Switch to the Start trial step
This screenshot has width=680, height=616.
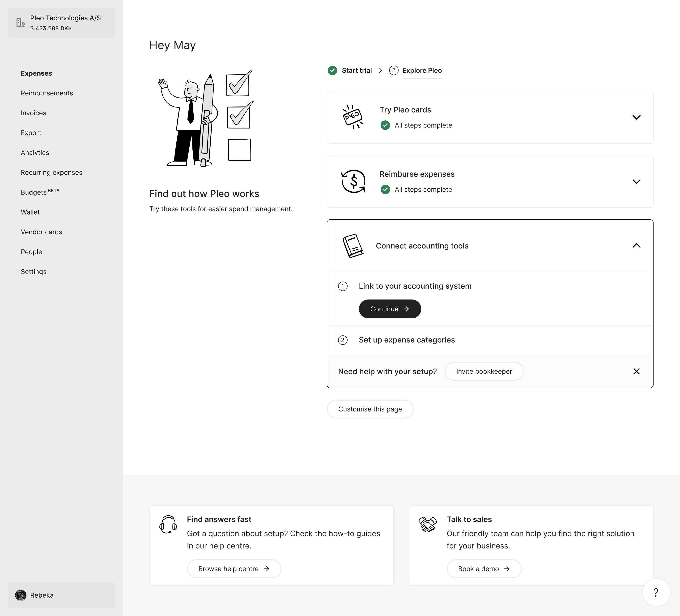coord(357,70)
